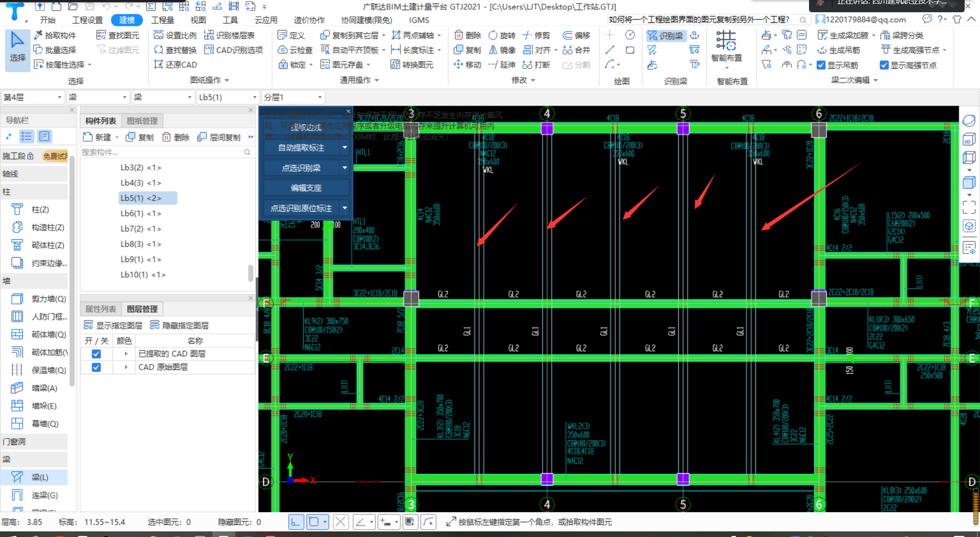This screenshot has height=537, width=980.
Task: Click 识别楼层表 recognize floor table
Action: [229, 35]
